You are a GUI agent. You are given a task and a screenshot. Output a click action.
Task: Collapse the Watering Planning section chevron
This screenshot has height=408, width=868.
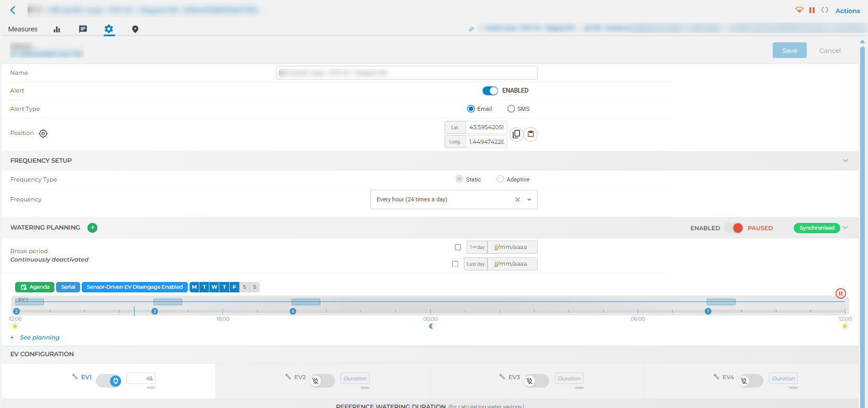point(845,228)
